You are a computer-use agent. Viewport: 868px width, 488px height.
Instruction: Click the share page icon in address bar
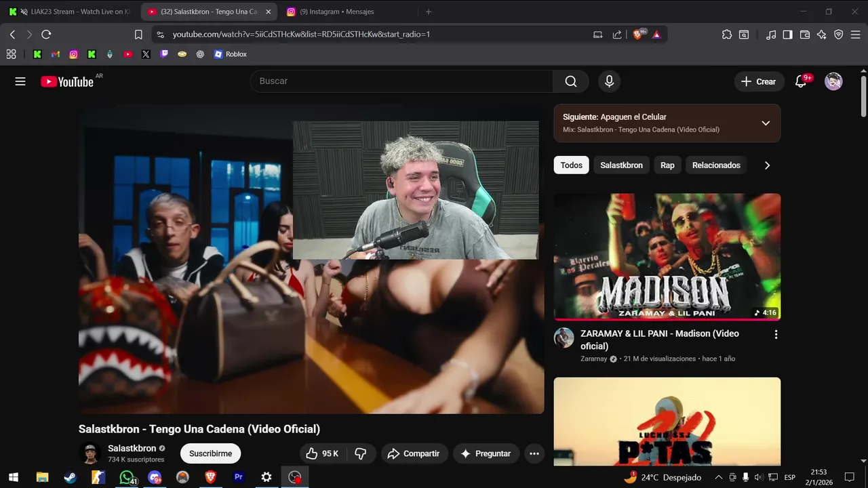click(x=617, y=34)
